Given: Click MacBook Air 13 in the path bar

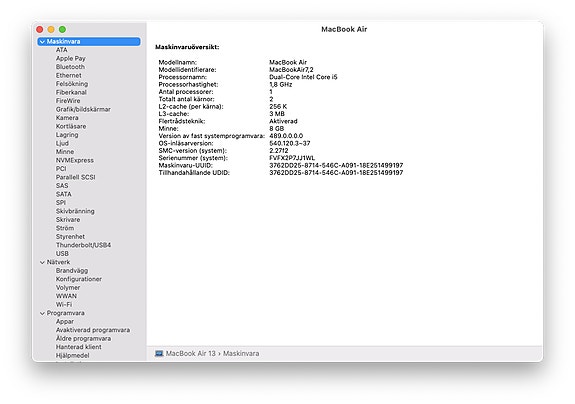Looking at the screenshot, I should (x=191, y=353).
